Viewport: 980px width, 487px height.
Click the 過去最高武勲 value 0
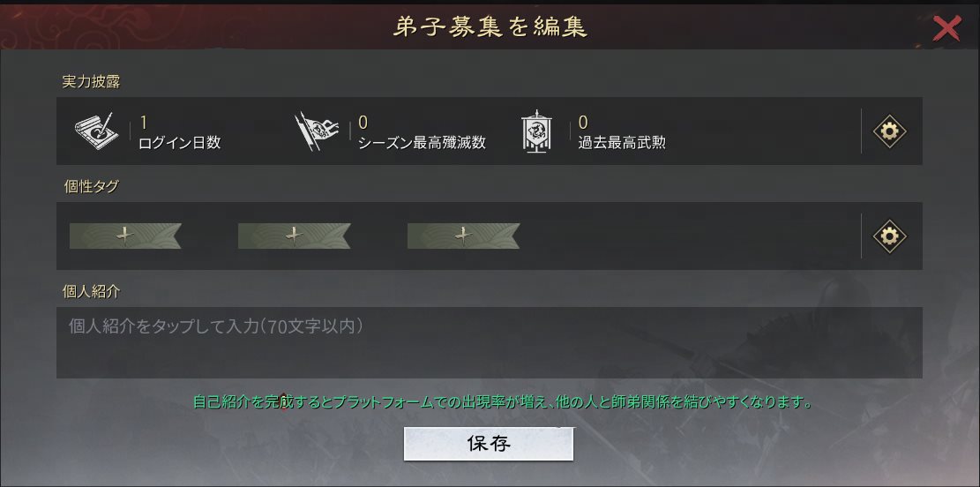click(x=582, y=123)
